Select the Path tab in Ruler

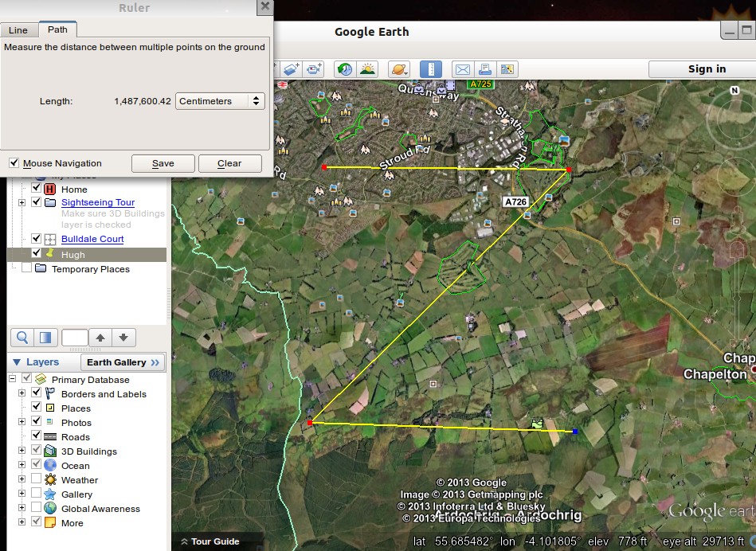57,29
